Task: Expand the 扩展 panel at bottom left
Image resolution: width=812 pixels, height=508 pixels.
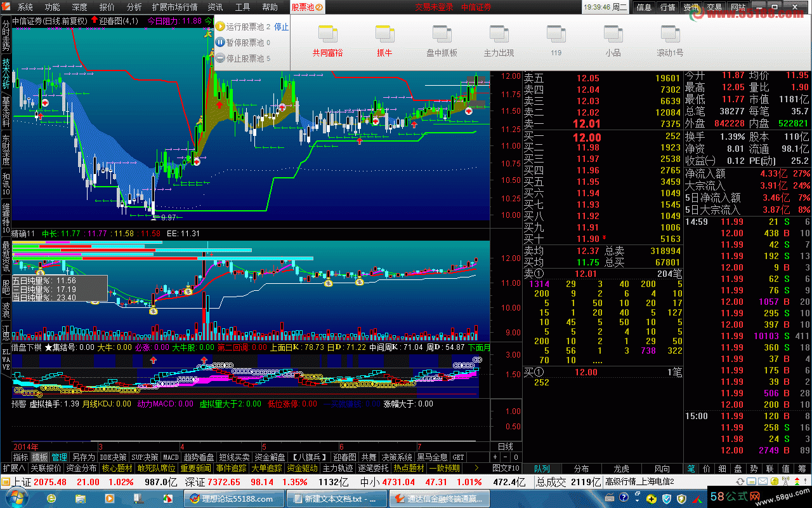Action: tap(13, 468)
